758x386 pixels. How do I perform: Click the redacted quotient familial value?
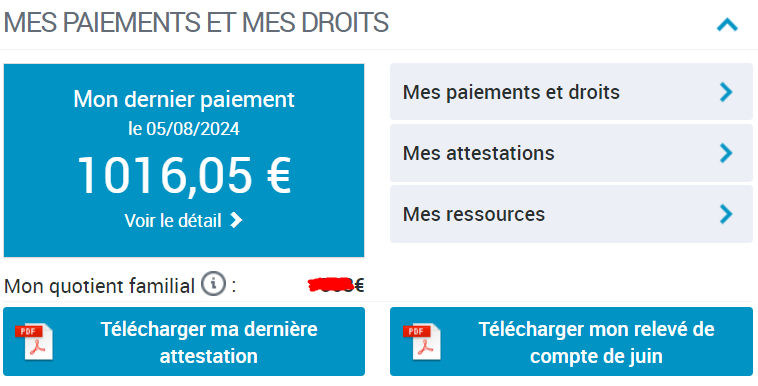(x=332, y=285)
